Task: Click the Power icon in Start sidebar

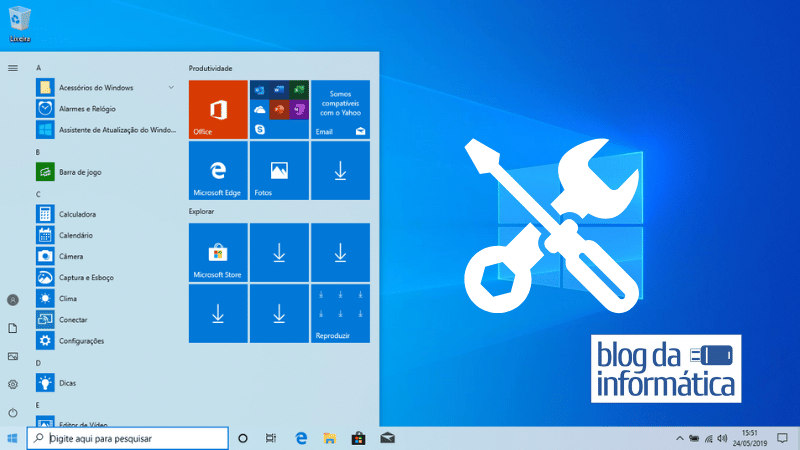Action: pyautogui.click(x=13, y=412)
